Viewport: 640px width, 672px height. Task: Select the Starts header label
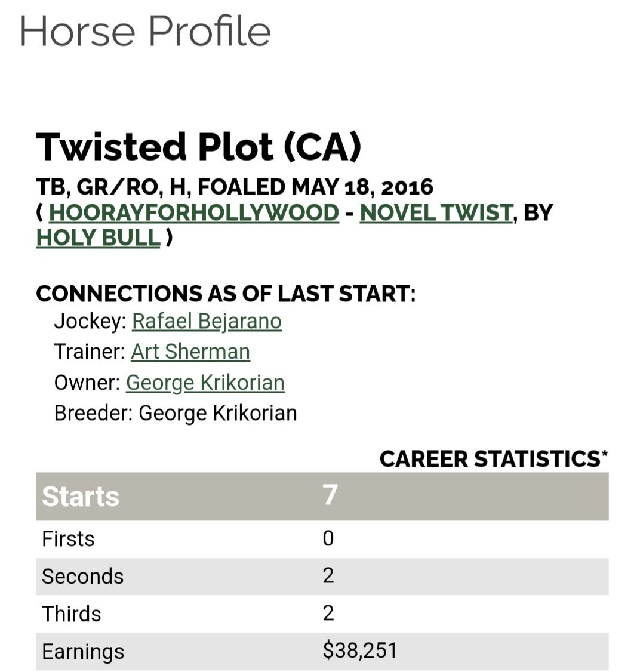[81, 497]
